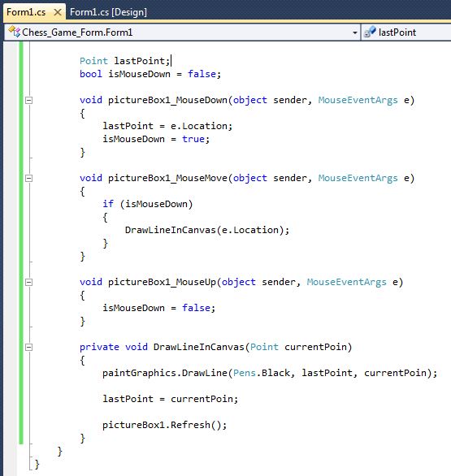Click the class icon beside Chess_Game_Form.Form1
This screenshot has width=451, height=476.
14,32
